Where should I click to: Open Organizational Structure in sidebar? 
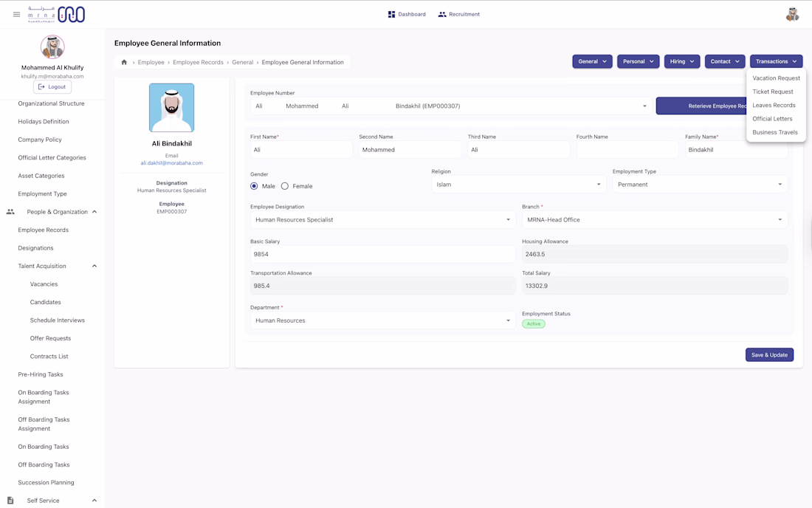pyautogui.click(x=51, y=103)
